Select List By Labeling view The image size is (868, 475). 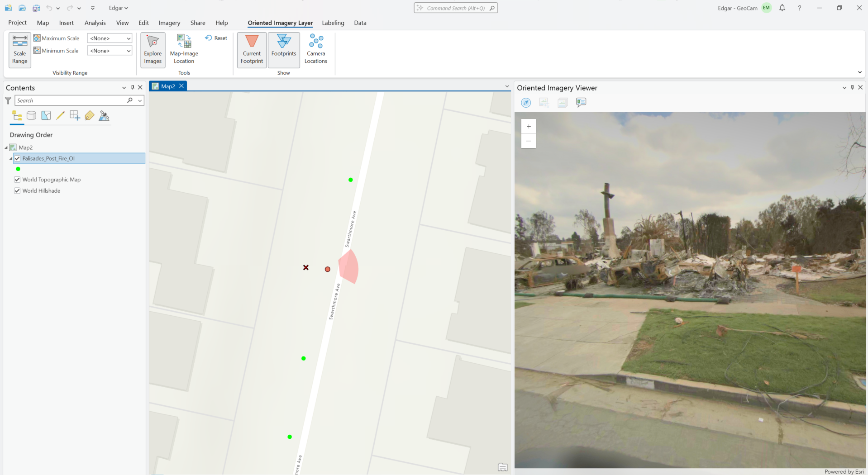tap(90, 116)
